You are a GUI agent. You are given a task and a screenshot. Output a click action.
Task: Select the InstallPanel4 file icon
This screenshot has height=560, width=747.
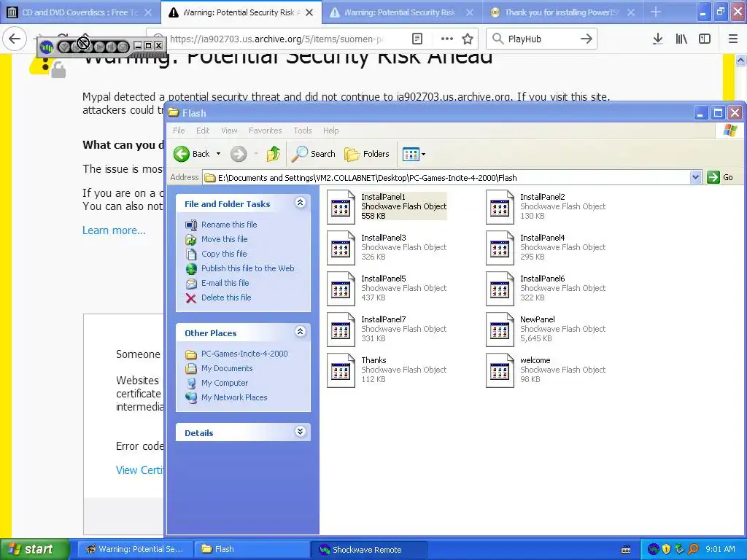pyautogui.click(x=500, y=248)
